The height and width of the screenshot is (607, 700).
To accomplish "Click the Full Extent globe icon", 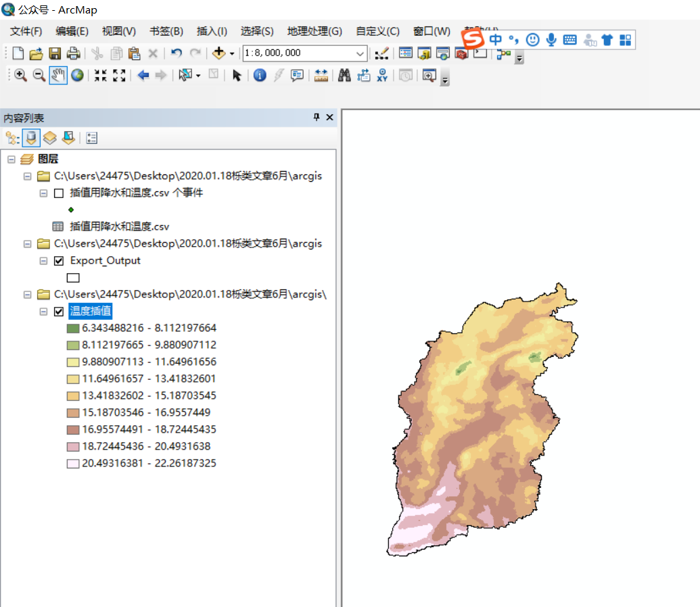I will 77,75.
